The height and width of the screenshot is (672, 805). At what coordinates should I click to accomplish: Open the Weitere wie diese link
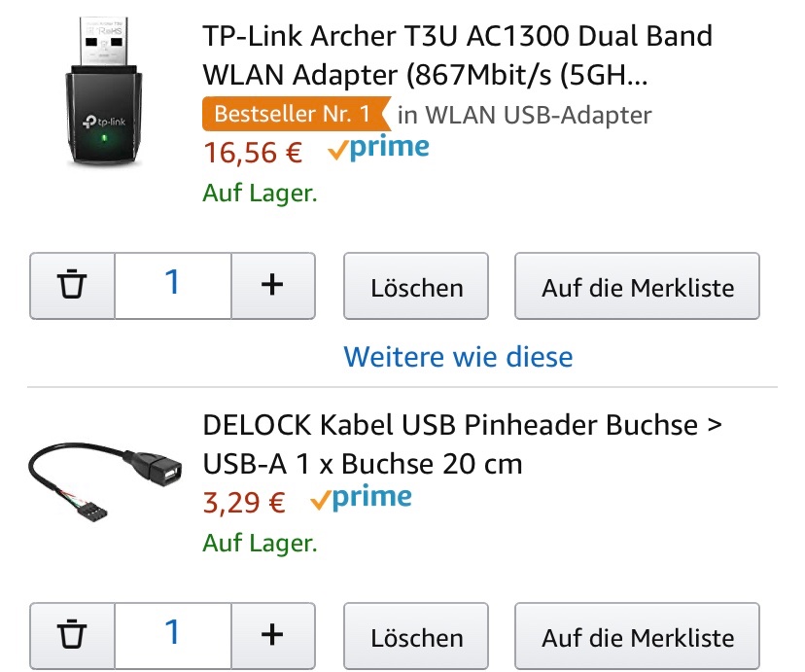coord(458,357)
